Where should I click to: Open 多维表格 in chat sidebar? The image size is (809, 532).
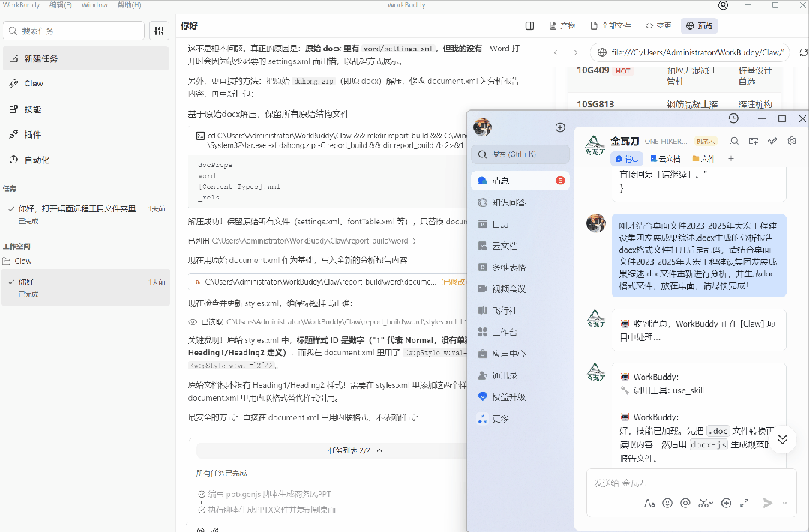520,267
